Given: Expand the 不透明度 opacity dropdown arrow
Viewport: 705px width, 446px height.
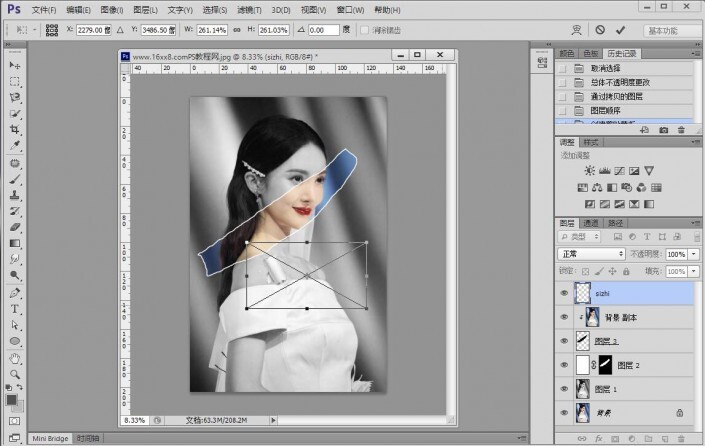Looking at the screenshot, I should point(695,254).
